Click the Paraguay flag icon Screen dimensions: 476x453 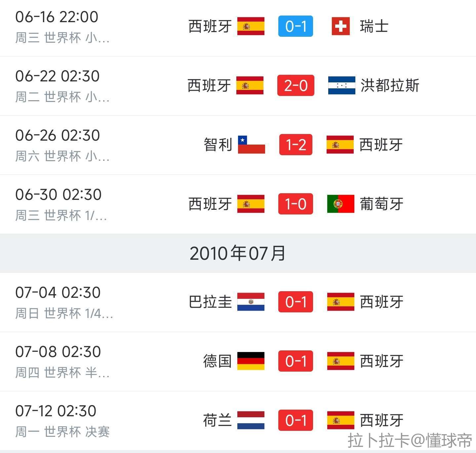point(251,302)
